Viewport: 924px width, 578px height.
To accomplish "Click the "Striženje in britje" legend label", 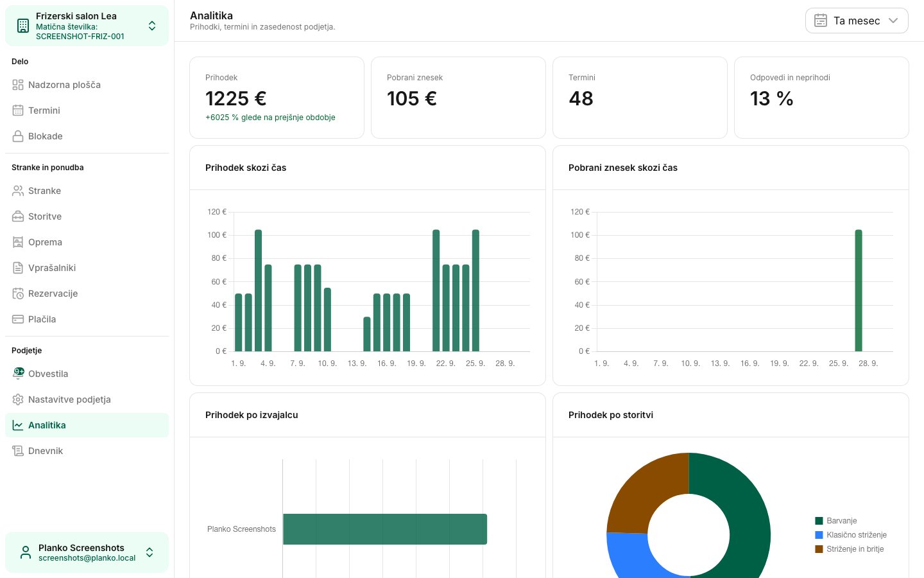I will tap(855, 549).
